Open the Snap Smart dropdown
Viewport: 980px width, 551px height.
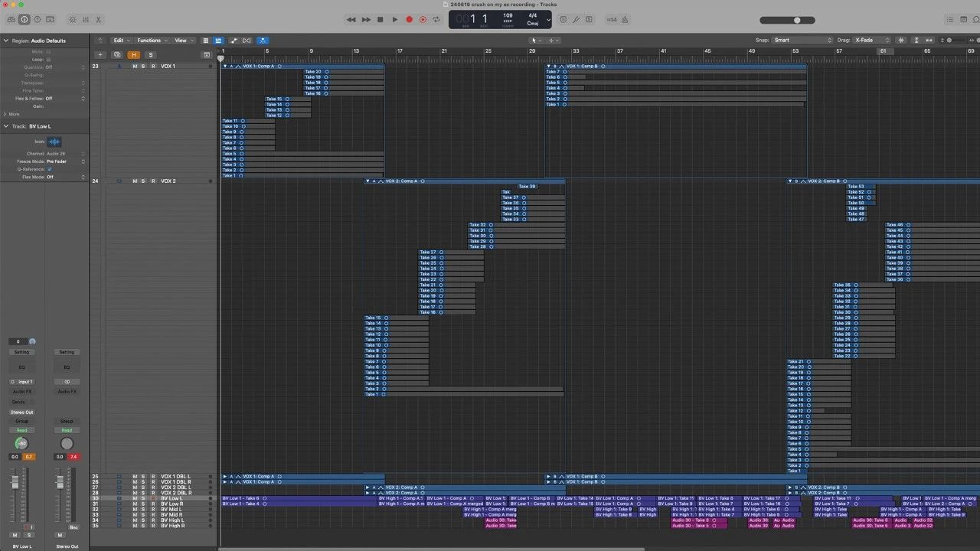click(x=802, y=40)
